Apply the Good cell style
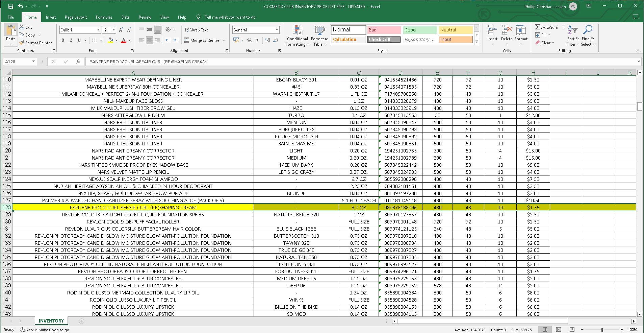644x333 pixels. tap(420, 30)
